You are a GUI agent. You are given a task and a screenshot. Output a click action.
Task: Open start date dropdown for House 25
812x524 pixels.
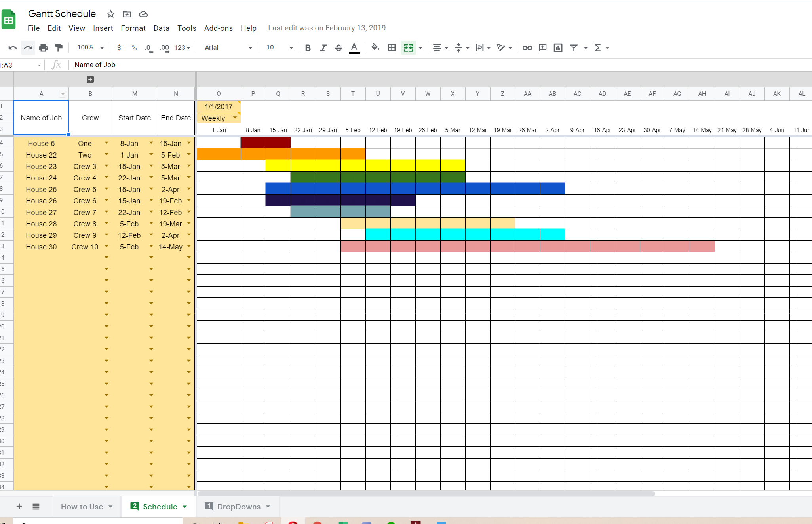click(x=151, y=188)
